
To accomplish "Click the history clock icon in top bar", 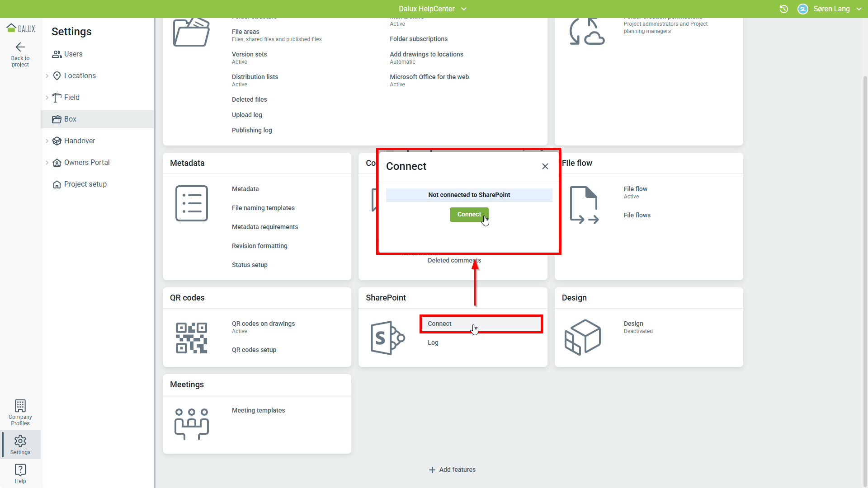I will [x=784, y=9].
